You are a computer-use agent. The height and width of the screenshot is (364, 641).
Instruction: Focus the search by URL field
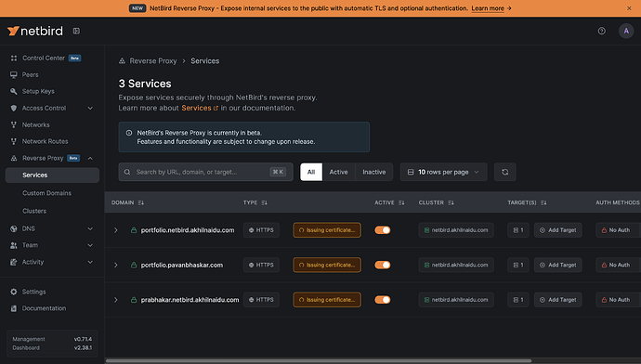(205, 172)
